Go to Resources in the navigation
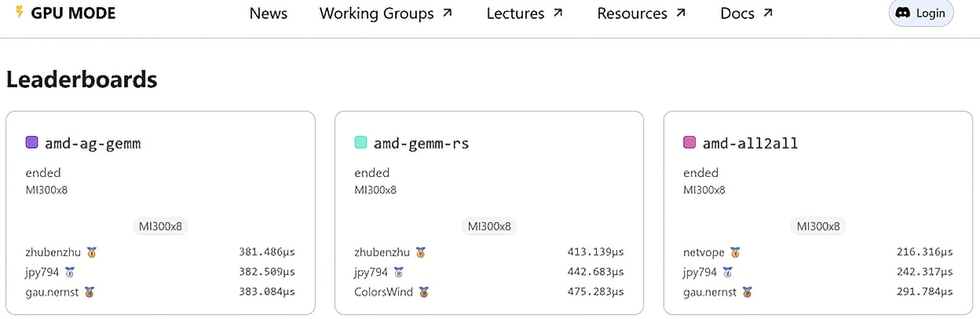 coord(632,13)
